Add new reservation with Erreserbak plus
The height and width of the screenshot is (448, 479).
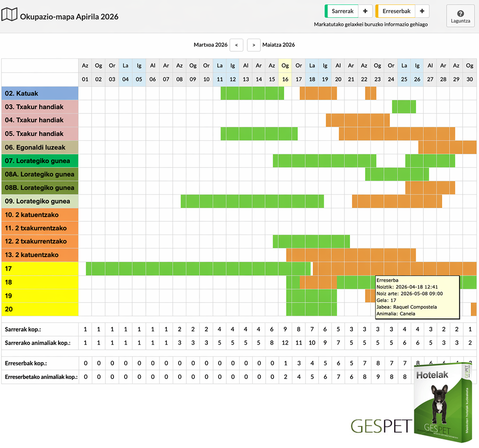422,11
